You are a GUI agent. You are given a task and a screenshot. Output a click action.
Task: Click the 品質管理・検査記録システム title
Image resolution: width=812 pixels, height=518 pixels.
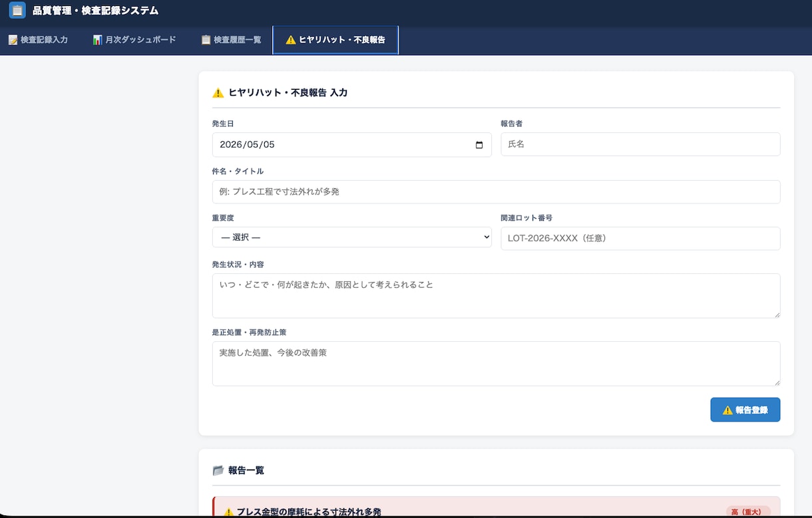point(96,11)
